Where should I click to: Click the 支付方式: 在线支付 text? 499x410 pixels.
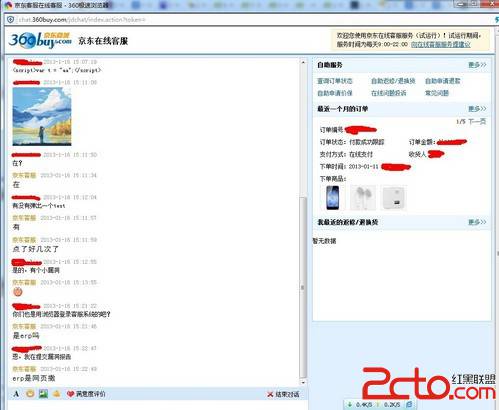[346, 154]
